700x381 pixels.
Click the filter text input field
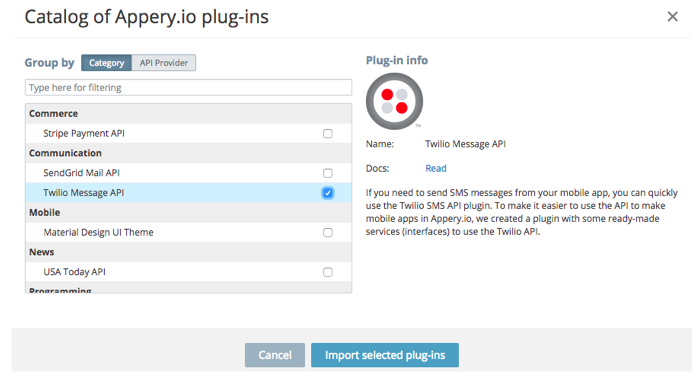[188, 88]
